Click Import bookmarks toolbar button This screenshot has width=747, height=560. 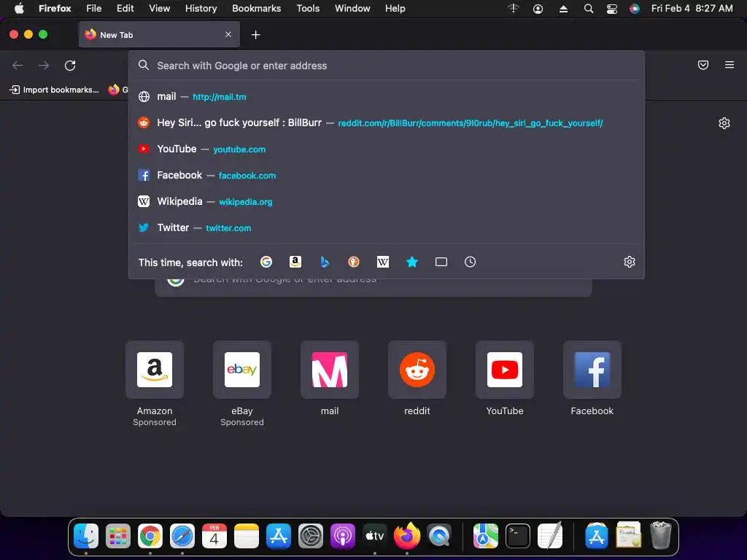(54, 90)
